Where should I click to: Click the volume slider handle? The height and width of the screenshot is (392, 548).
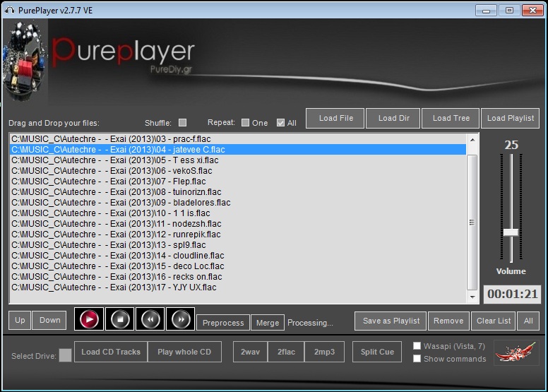[x=511, y=232]
